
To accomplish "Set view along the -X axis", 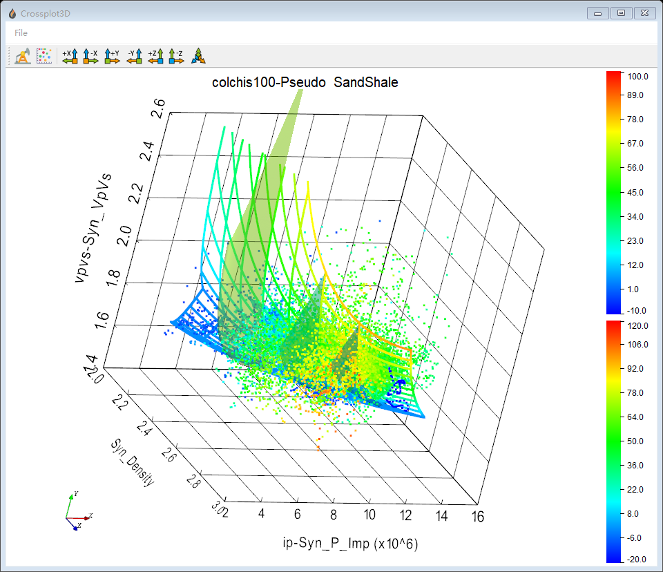I will (x=90, y=56).
